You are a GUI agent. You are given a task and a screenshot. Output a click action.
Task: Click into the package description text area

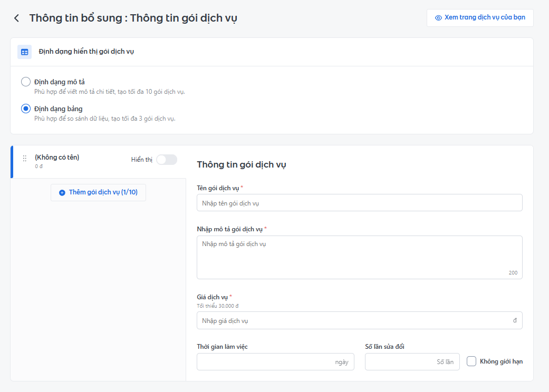pos(359,257)
